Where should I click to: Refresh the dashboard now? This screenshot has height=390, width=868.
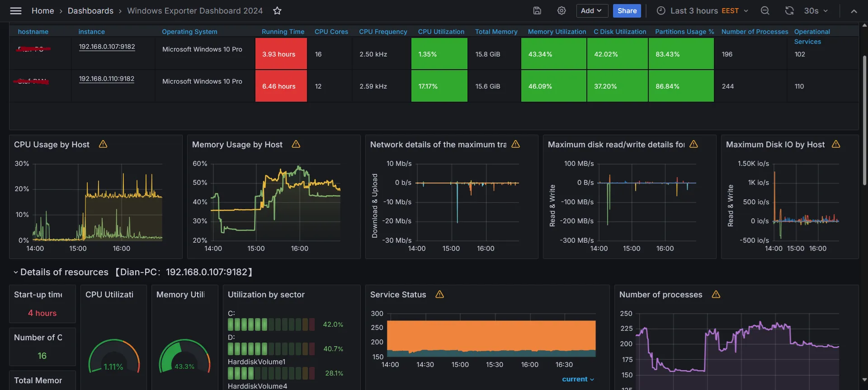click(789, 11)
